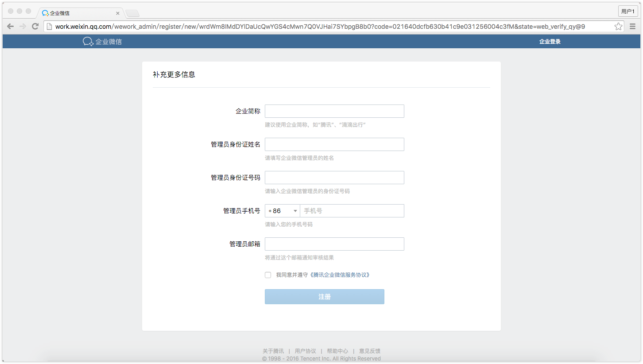643x364 pixels.
Task: Toggle the service agreement consent checkbox
Action: coord(268,275)
